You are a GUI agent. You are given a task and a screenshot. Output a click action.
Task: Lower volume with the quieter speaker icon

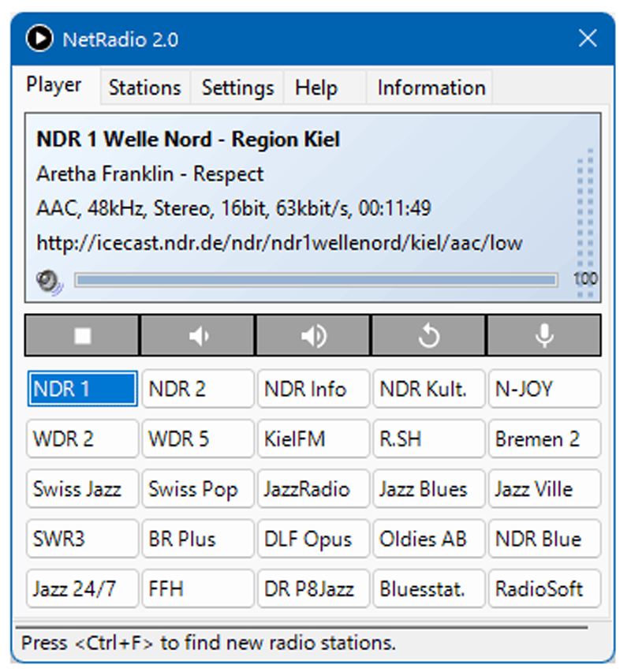coord(198,335)
